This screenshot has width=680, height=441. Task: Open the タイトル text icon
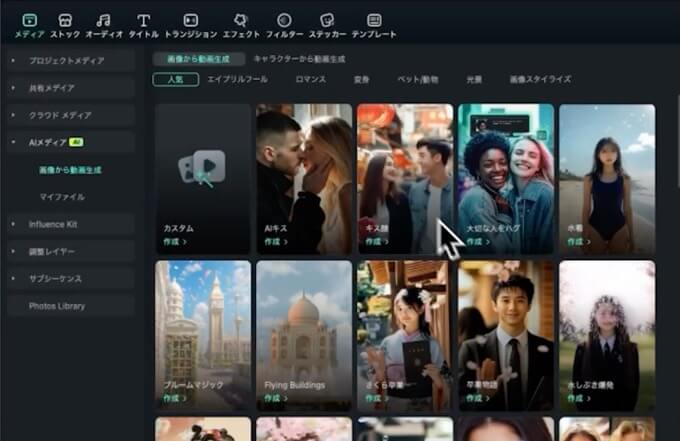pyautogui.click(x=144, y=20)
